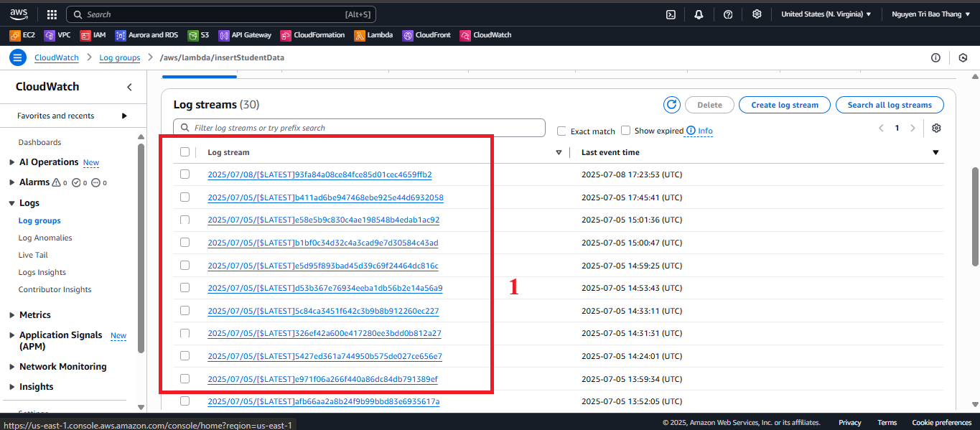Open the Lambda shortcut
This screenshot has width=980, height=430.
(x=373, y=35)
